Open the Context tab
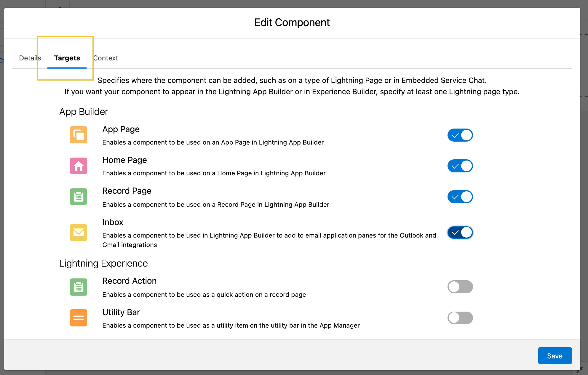588x375 pixels. point(106,58)
